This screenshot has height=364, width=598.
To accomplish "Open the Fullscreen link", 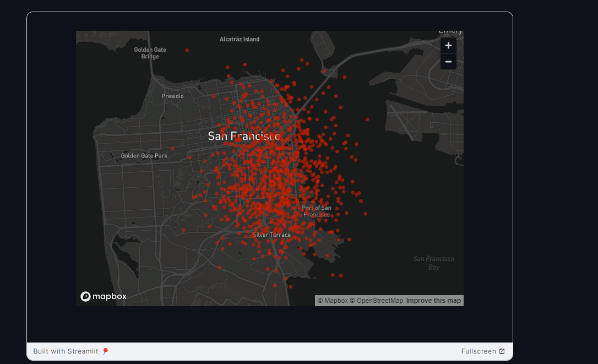I will point(482,351).
